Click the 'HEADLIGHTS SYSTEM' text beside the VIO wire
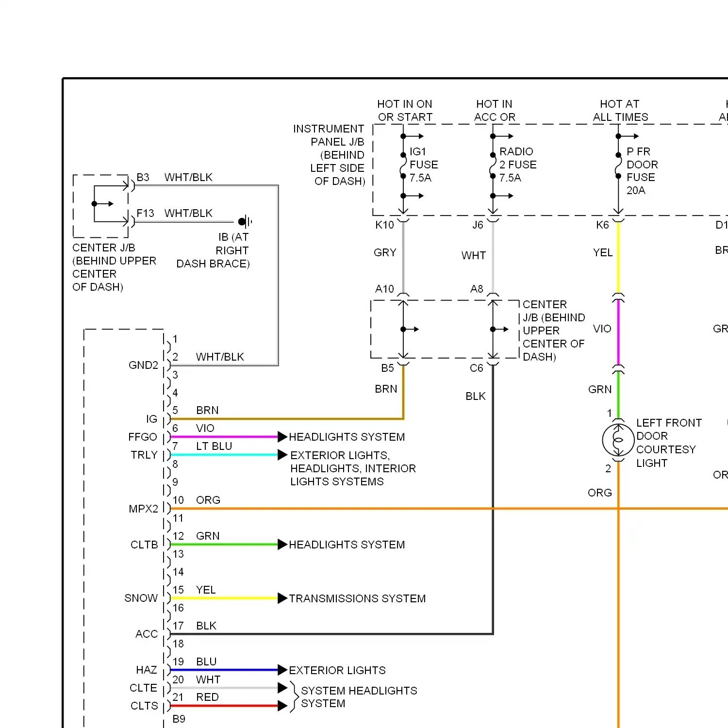The height and width of the screenshot is (728, 728). pos(347,437)
